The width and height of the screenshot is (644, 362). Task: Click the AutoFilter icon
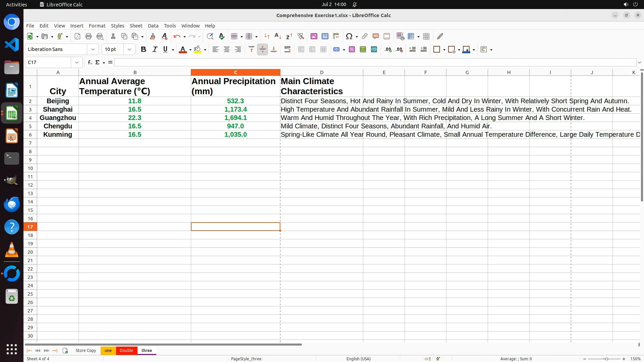[x=301, y=36]
